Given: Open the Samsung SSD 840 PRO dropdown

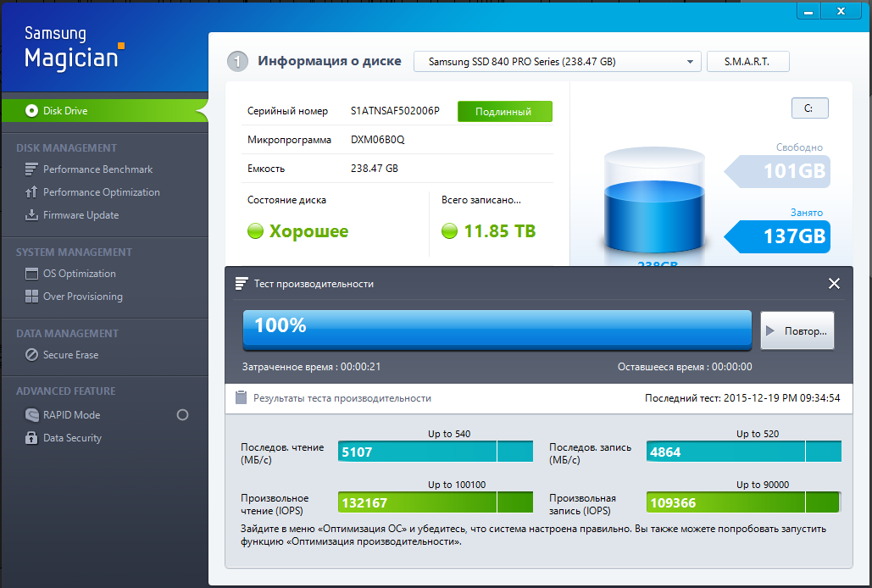Looking at the screenshot, I should 558,62.
